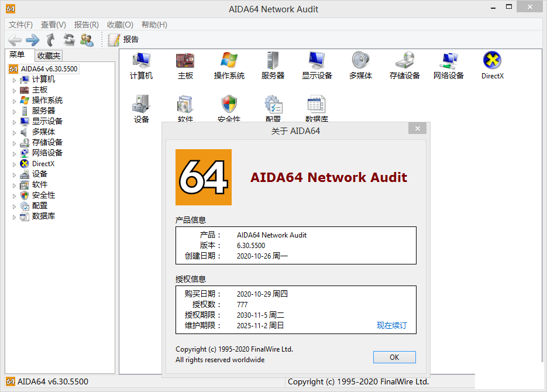Click the orange 64 logo in About dialog
The image size is (547, 392).
pos(204,177)
